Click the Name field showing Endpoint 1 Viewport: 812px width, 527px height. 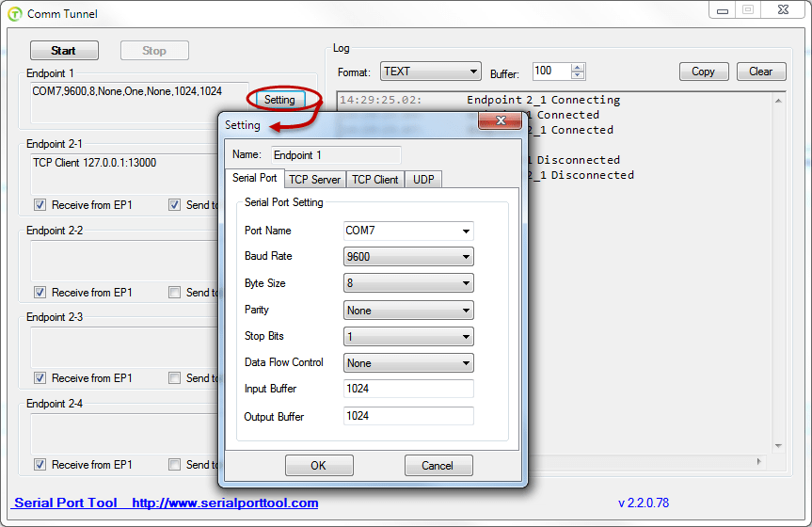click(336, 155)
